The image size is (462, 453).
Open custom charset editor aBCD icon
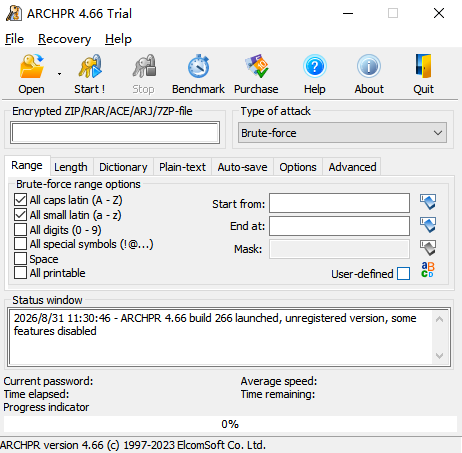(x=428, y=270)
